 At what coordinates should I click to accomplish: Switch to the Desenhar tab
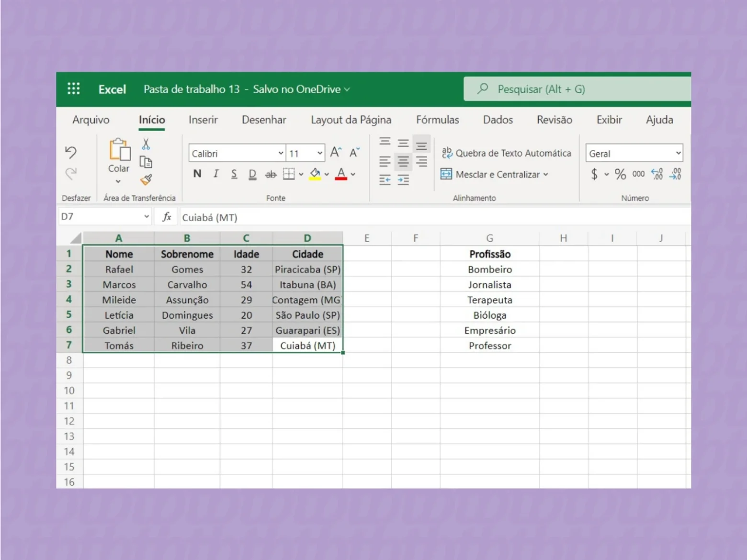pos(264,120)
